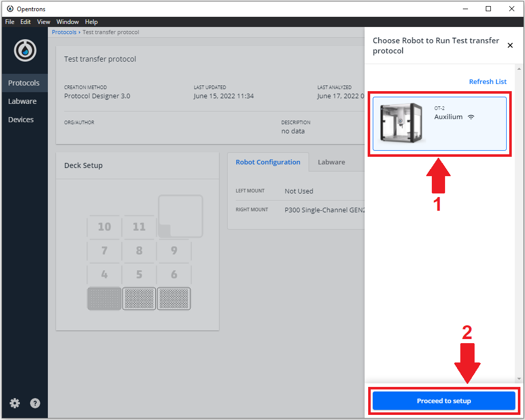This screenshot has width=525, height=420.
Task: Click deck slot 8
Action: pyautogui.click(x=139, y=250)
